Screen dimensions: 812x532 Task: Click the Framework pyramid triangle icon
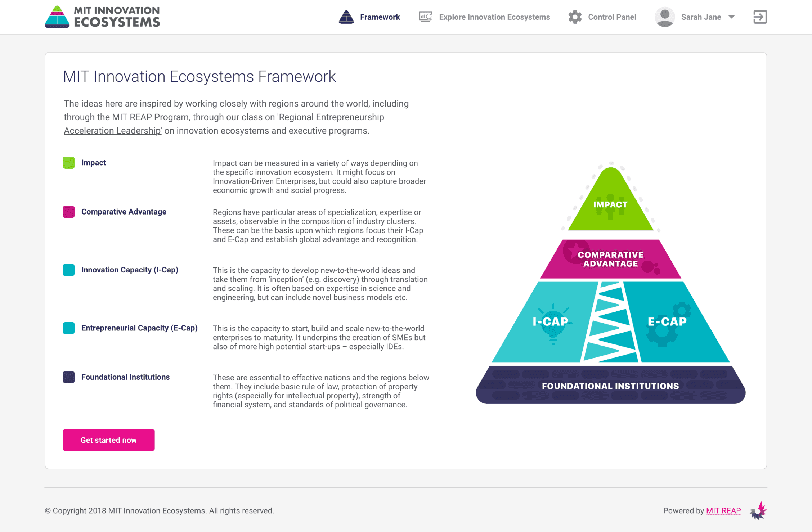click(x=347, y=17)
